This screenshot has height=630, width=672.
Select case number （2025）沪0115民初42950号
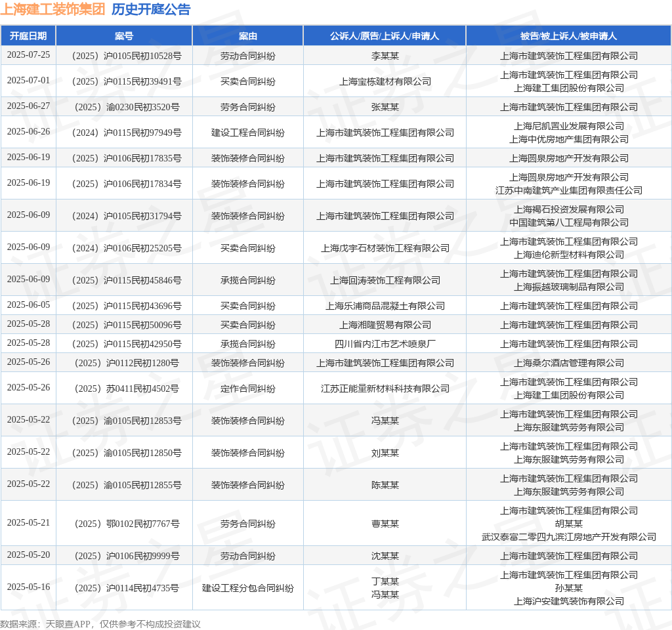pos(127,344)
